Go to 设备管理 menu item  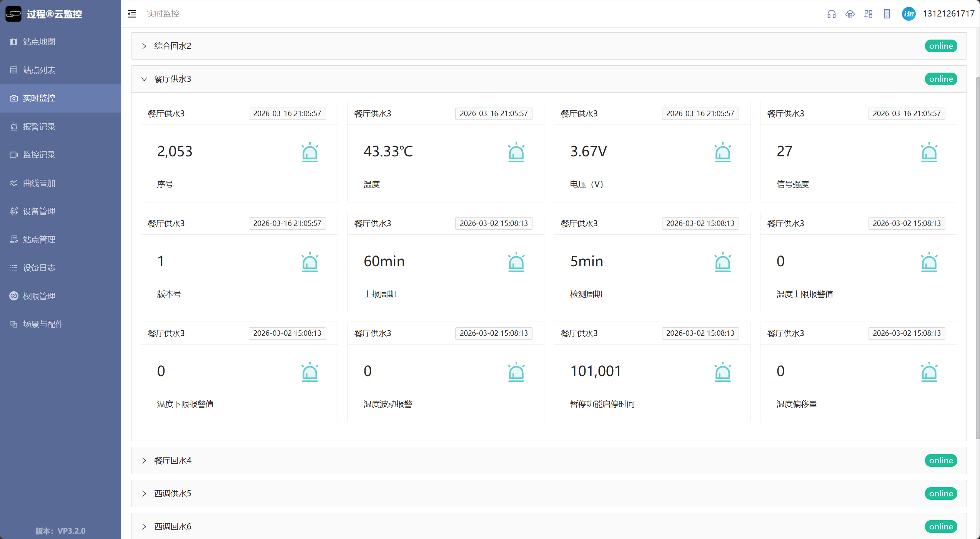39,211
